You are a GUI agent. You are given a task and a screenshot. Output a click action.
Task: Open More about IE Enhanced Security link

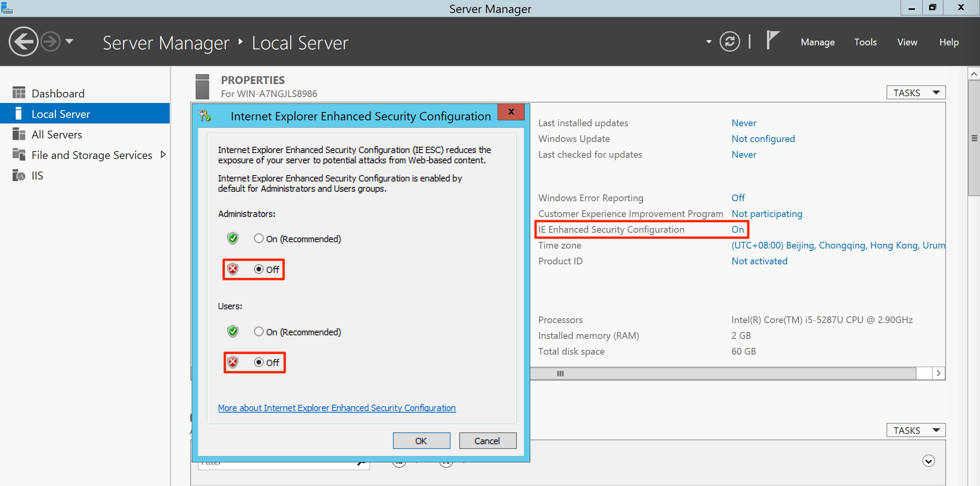click(x=337, y=408)
